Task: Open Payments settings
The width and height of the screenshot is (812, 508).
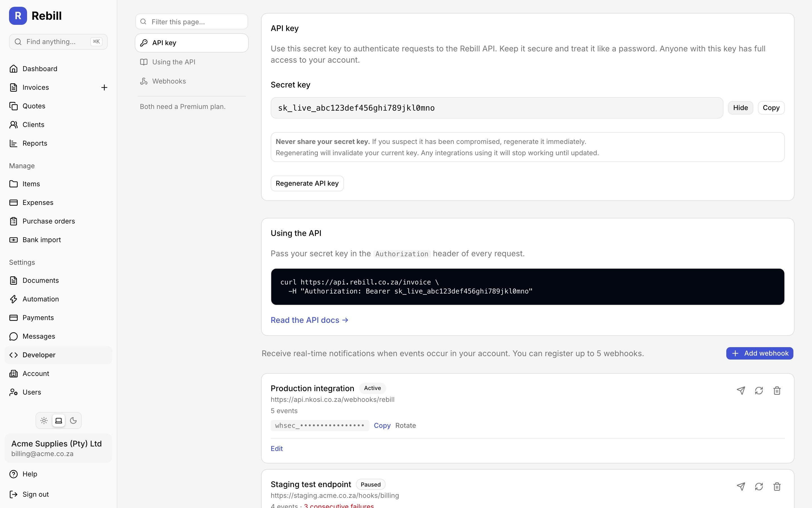Action: tap(58, 318)
